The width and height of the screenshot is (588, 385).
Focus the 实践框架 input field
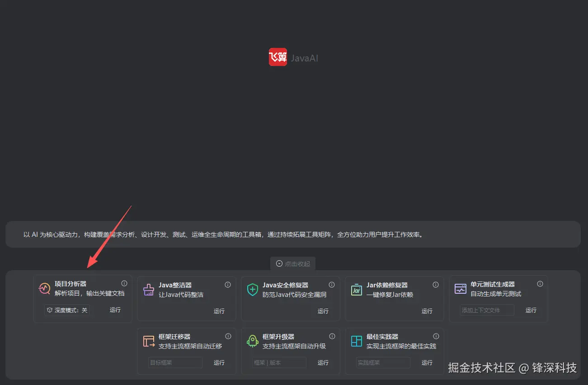[x=383, y=362]
